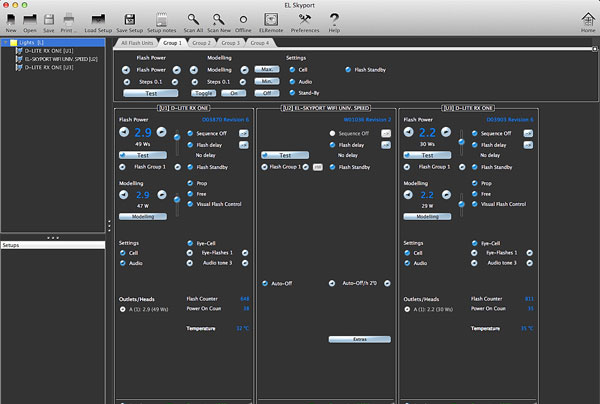Image resolution: width=600 pixels, height=404 pixels.
Task: Open U2 Extras button
Action: [x=360, y=339]
